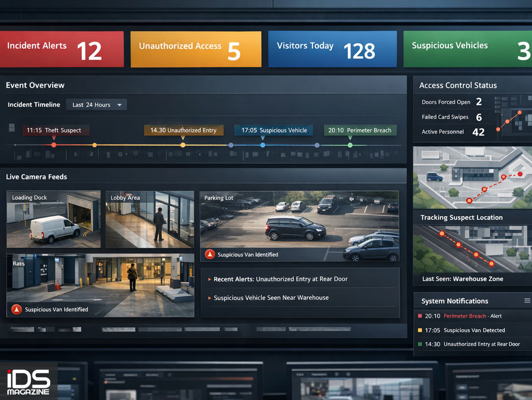The height and width of the screenshot is (400, 532).
Task: Open the System Notifications hamburger menu
Action: click(x=527, y=301)
